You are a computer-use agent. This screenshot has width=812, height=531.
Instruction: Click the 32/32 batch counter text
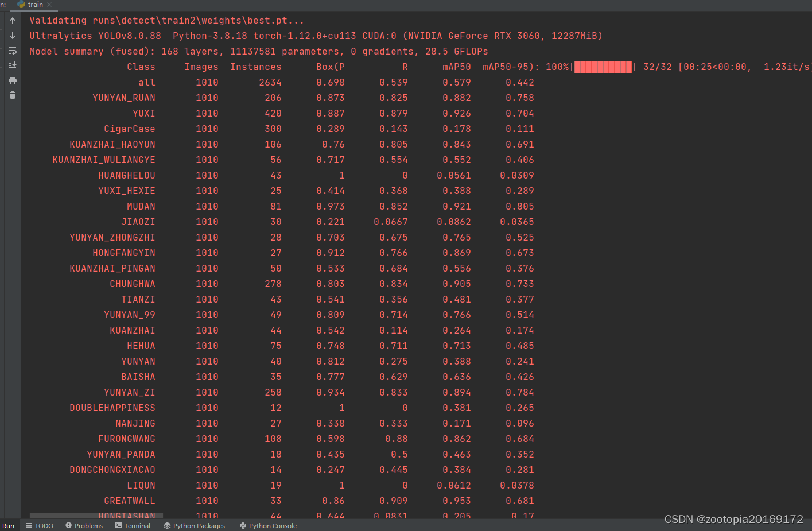click(658, 67)
